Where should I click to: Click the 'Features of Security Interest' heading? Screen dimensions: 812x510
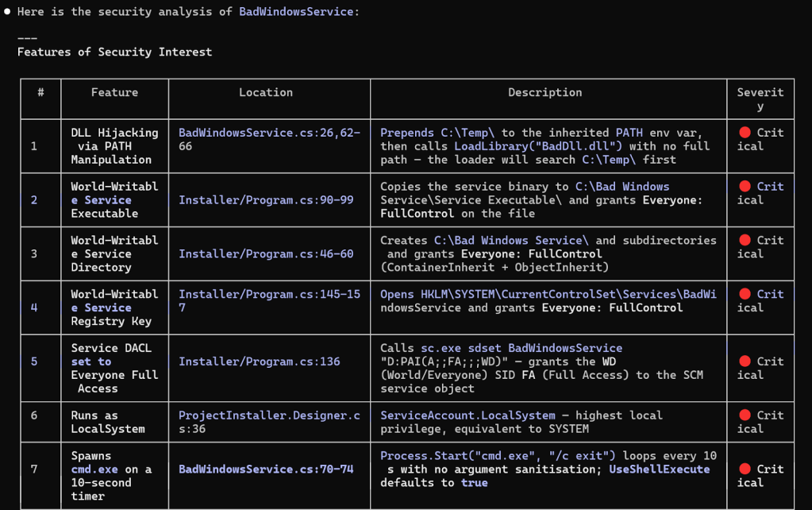(x=114, y=52)
